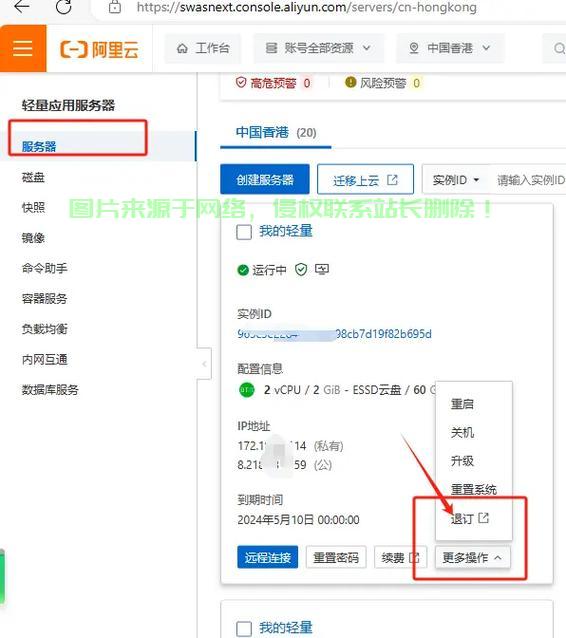Screen dimensions: 566x638
Task: Choose 升级 from the dropdown menu
Action: coord(462,461)
